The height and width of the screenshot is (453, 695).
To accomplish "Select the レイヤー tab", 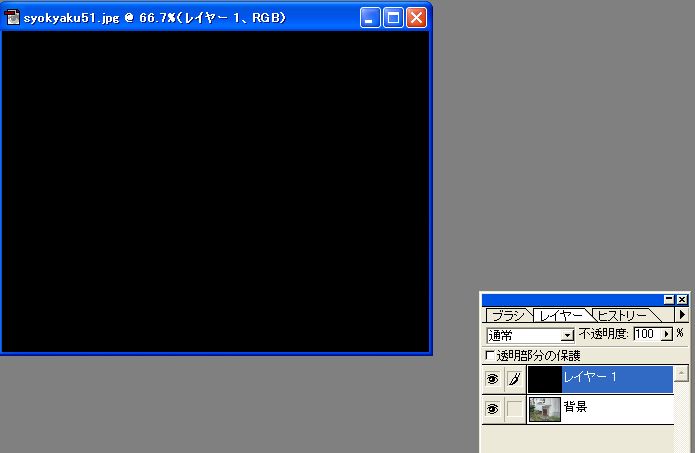I will click(x=561, y=315).
